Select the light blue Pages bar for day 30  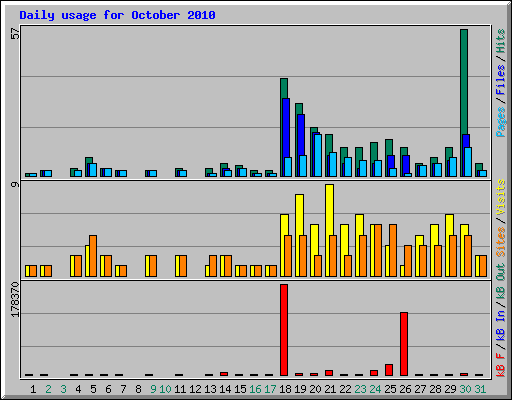click(468, 162)
